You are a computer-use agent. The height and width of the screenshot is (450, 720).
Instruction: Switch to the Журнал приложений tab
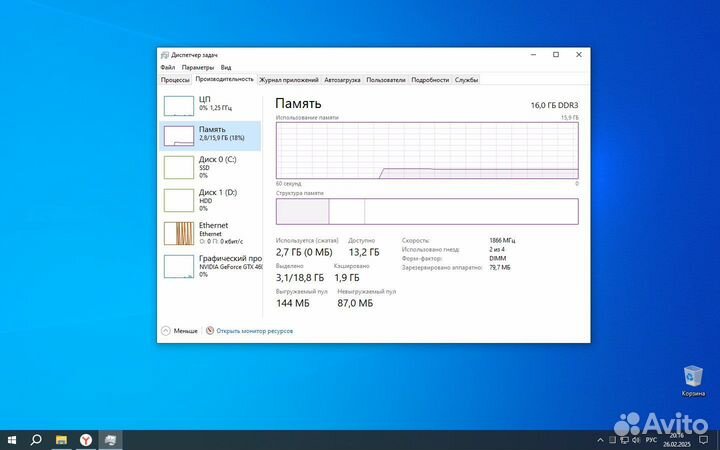[289, 79]
